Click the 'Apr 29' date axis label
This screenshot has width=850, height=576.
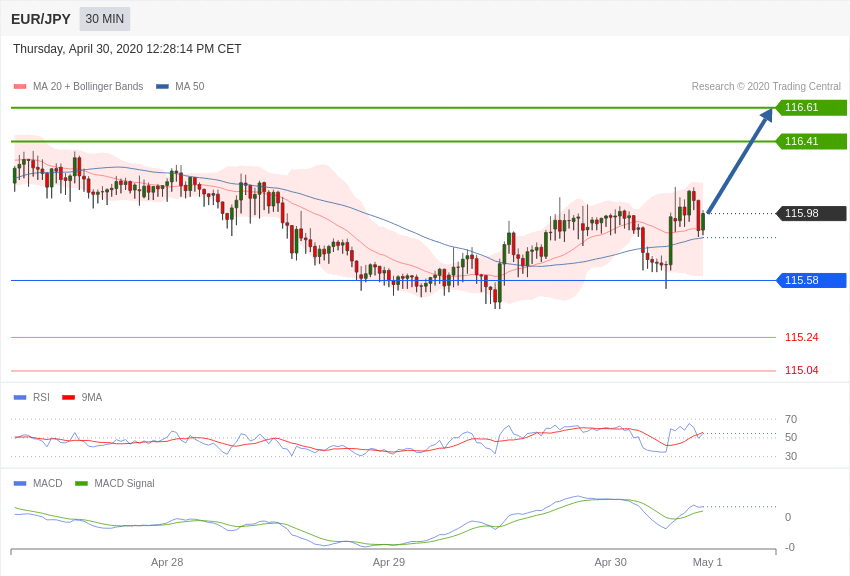[389, 562]
